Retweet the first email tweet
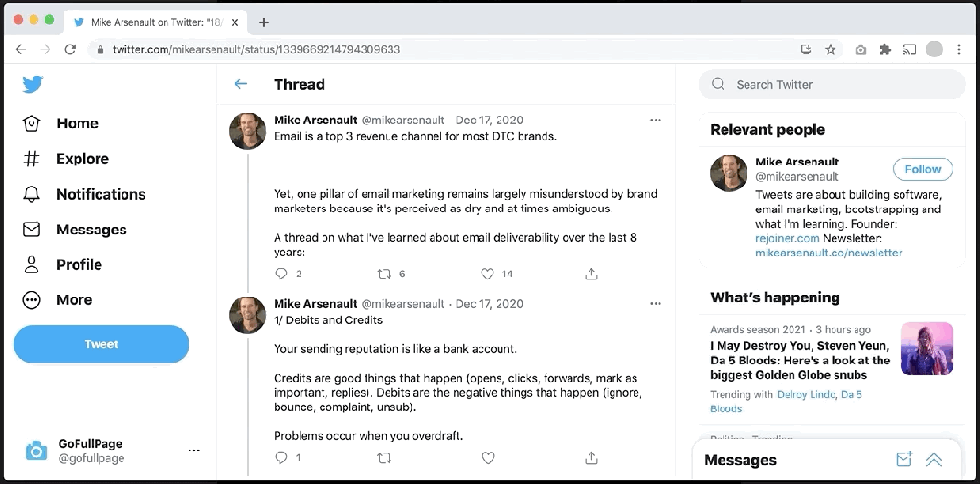 [x=385, y=274]
